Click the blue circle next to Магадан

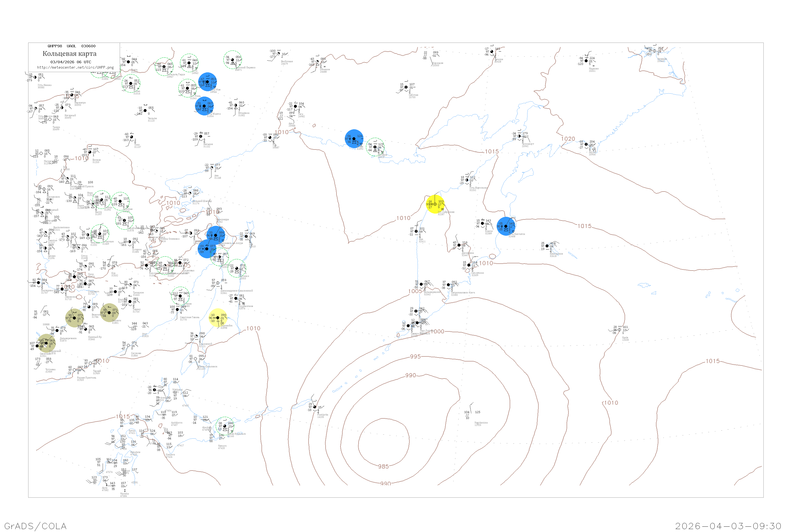click(x=354, y=139)
